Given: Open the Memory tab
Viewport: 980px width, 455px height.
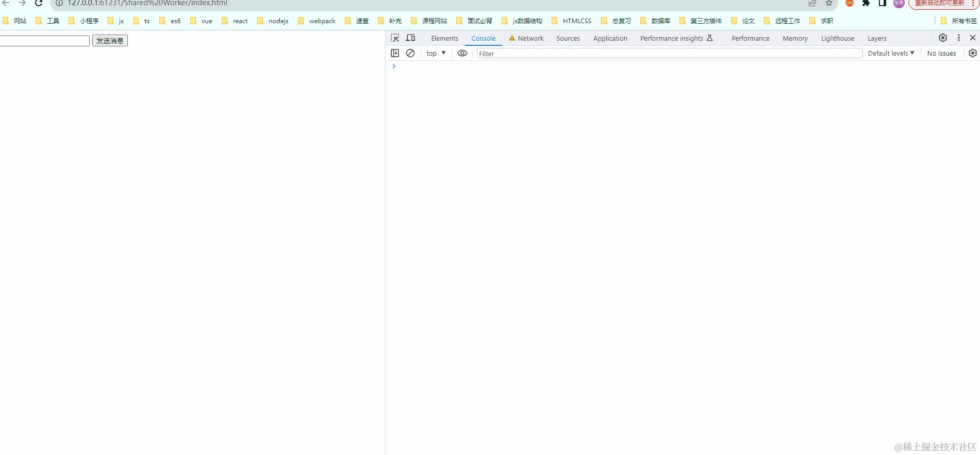Looking at the screenshot, I should pyautogui.click(x=795, y=39).
